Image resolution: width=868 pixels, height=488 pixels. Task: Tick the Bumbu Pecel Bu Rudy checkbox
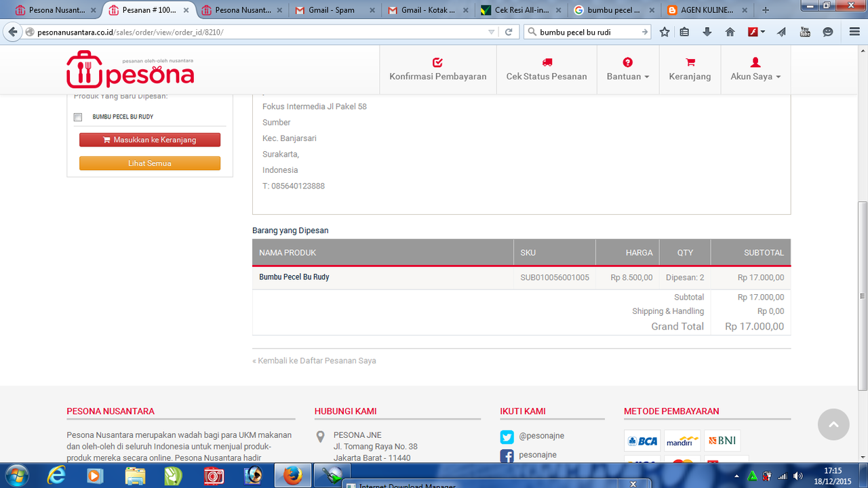point(78,117)
